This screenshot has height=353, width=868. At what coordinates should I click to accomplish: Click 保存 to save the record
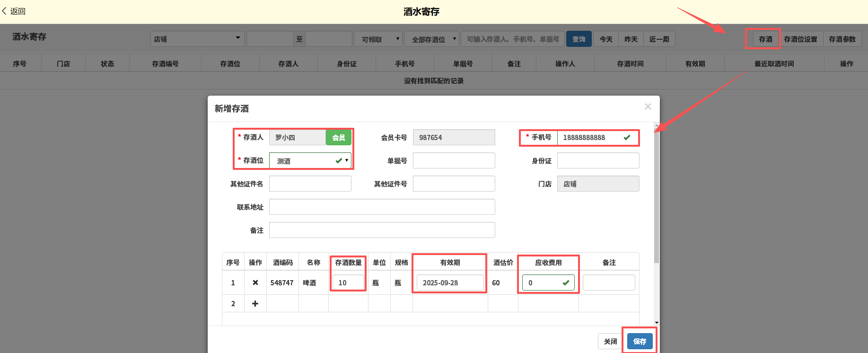(x=640, y=341)
